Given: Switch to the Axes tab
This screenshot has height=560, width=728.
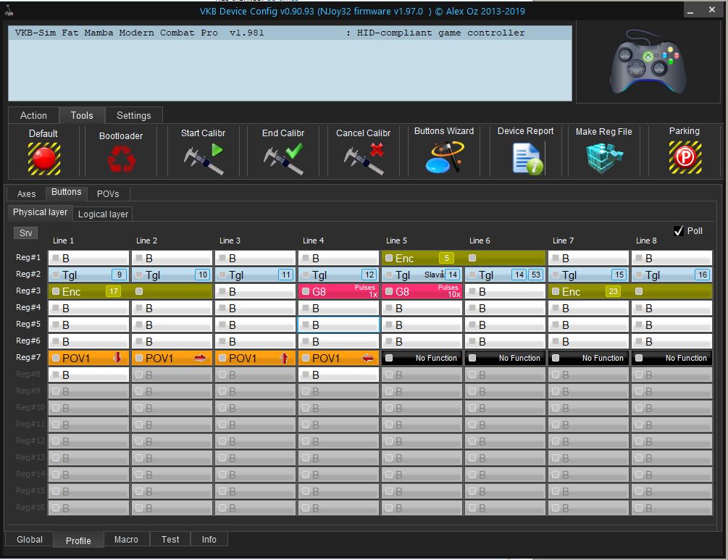Looking at the screenshot, I should [x=27, y=193].
